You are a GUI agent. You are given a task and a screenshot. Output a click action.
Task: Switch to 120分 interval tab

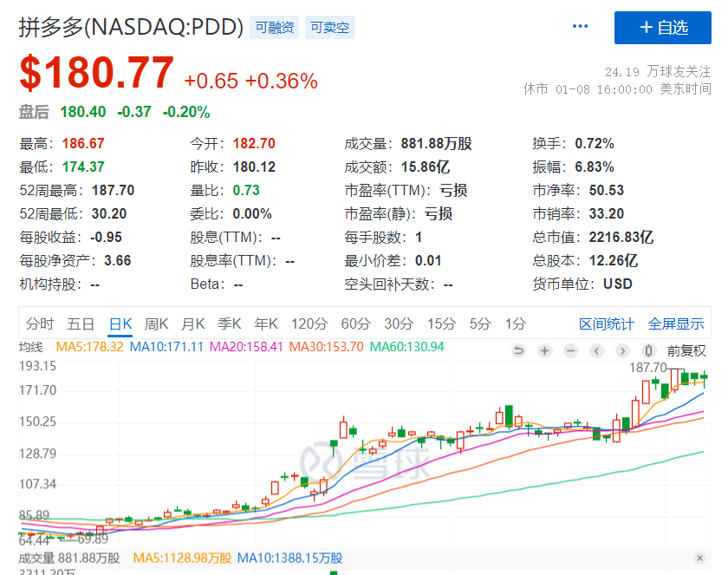pos(309,323)
